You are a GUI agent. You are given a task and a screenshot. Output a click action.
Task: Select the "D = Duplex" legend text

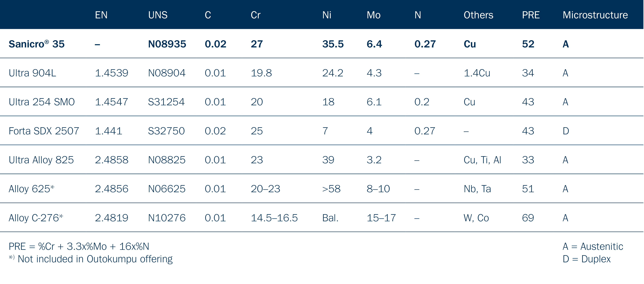point(586,259)
